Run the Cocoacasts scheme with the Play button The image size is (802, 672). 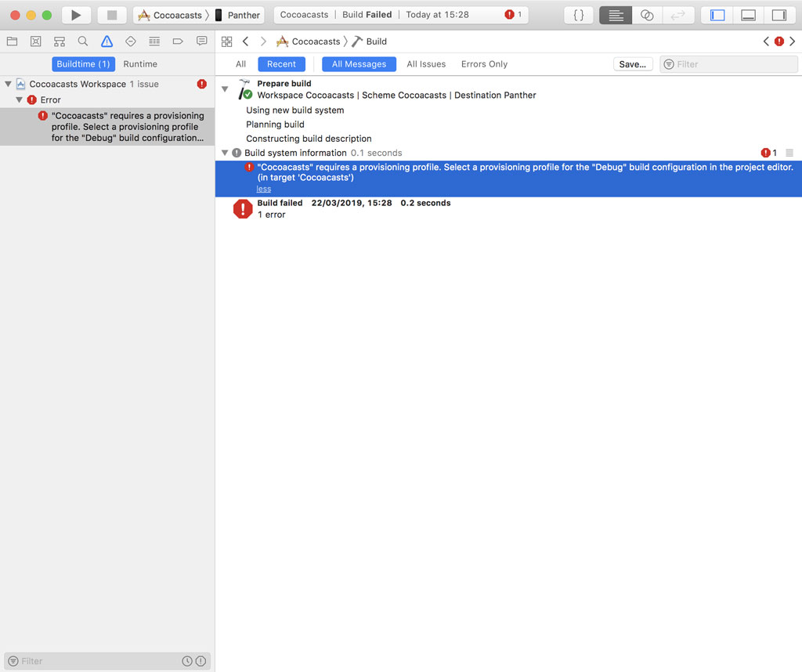(75, 14)
